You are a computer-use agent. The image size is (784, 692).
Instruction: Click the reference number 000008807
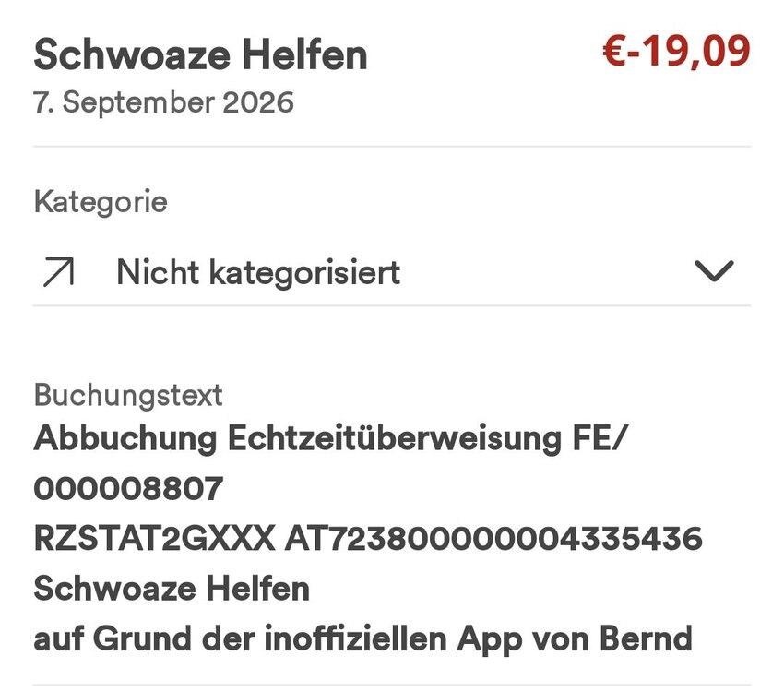tap(128, 488)
